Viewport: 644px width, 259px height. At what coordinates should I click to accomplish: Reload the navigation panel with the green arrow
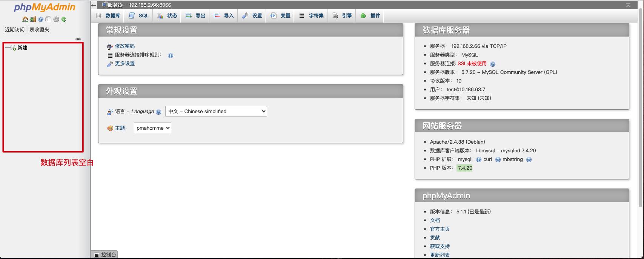(x=64, y=19)
